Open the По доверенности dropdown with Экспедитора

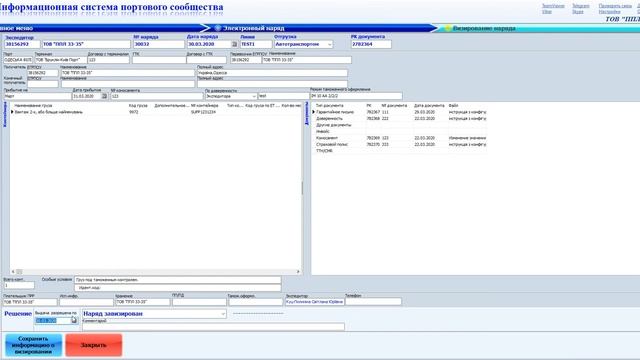pos(253,96)
